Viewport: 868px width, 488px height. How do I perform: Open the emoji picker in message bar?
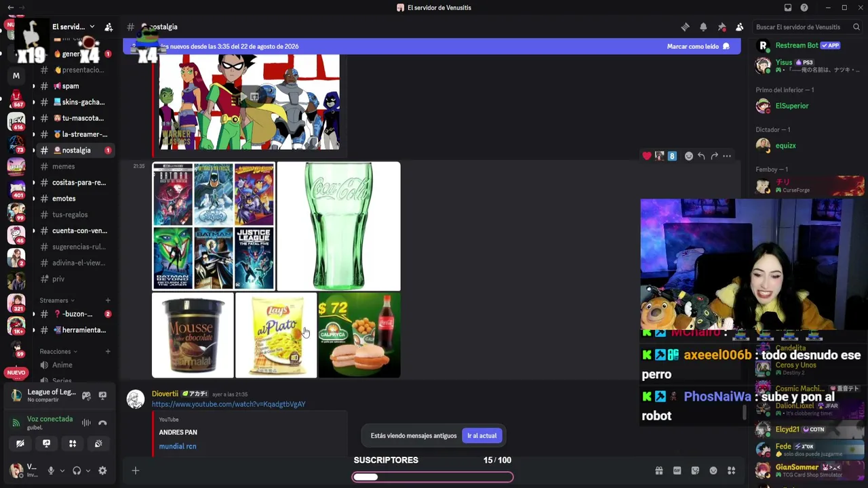[x=713, y=471]
